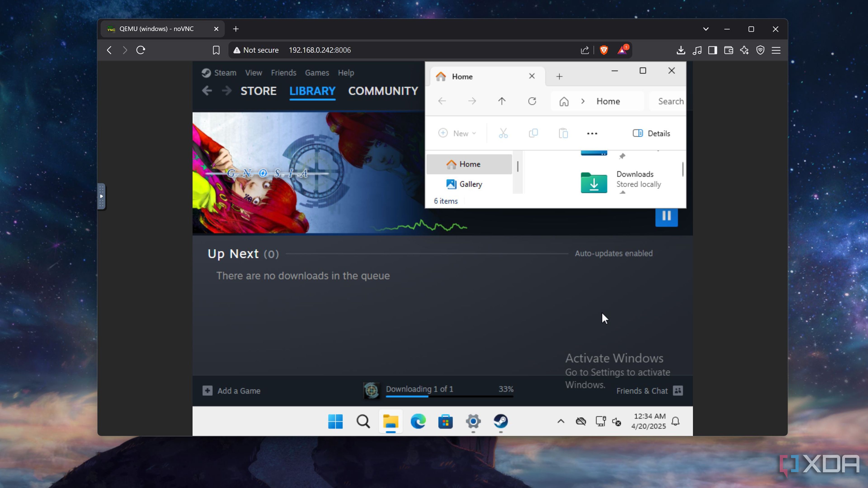Expand the noVNC control bar handle
This screenshot has height=488, width=868.
(101, 196)
